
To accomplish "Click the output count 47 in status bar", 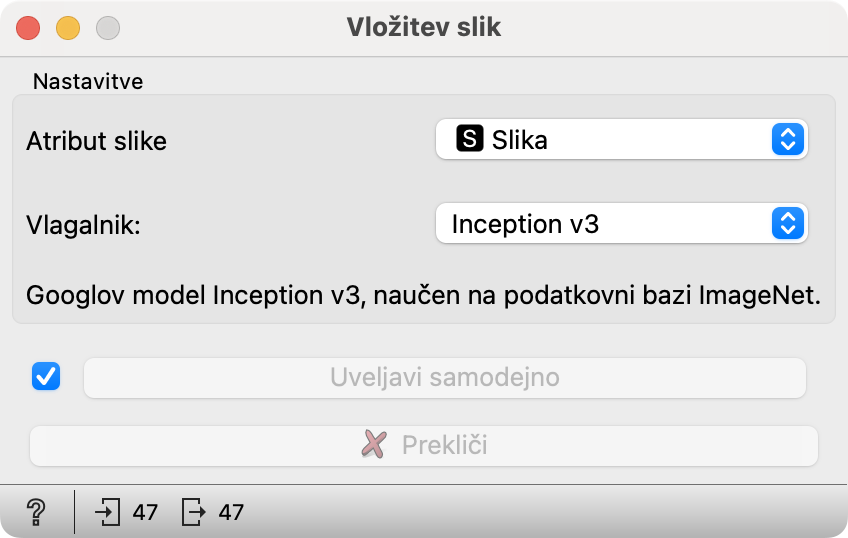I will [x=231, y=512].
